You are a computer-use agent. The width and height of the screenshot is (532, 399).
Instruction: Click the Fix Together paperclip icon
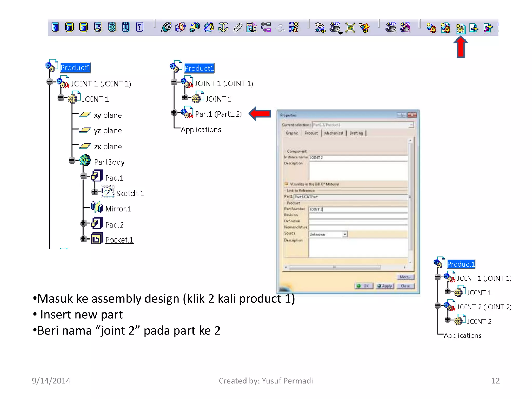[x=237, y=27]
